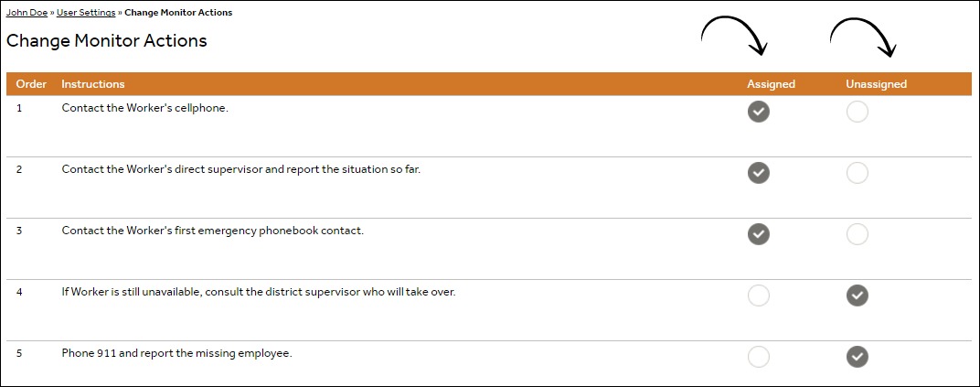This screenshot has width=980, height=387.
Task: Click the Unassigned column header
Action: tap(876, 84)
